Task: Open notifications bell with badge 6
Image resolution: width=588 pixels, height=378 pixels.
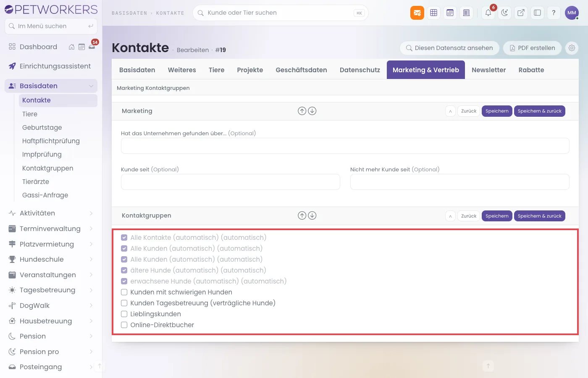Action: tap(488, 13)
